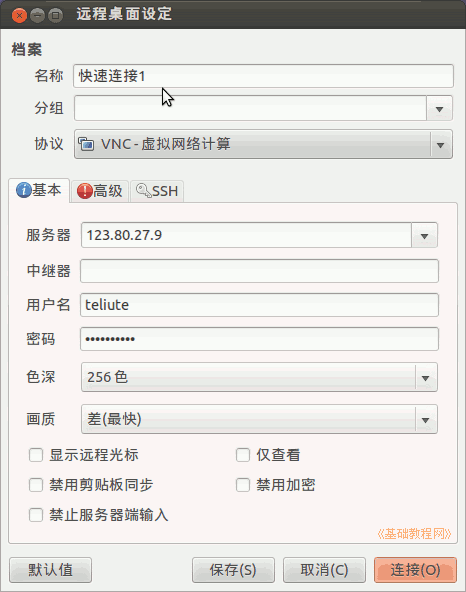Viewport: 466px width, 592px height.
Task: Open the 分组 group dropdown arrow
Action: [x=439, y=109]
